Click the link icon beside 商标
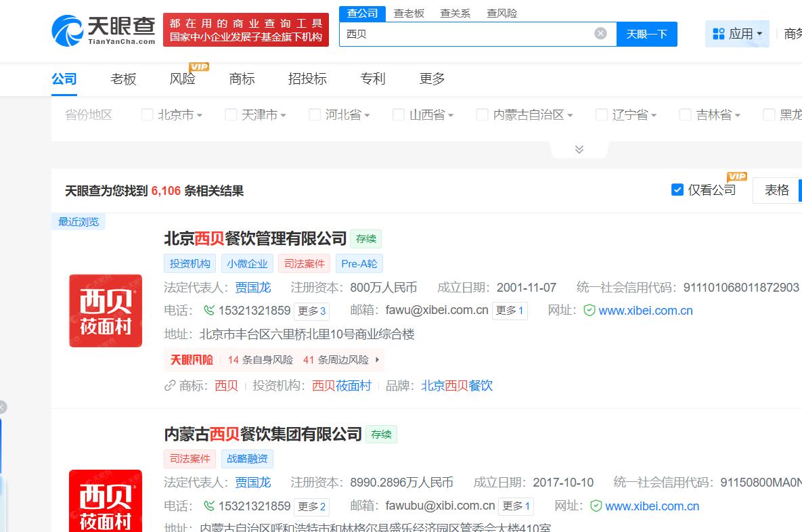 [x=170, y=386]
